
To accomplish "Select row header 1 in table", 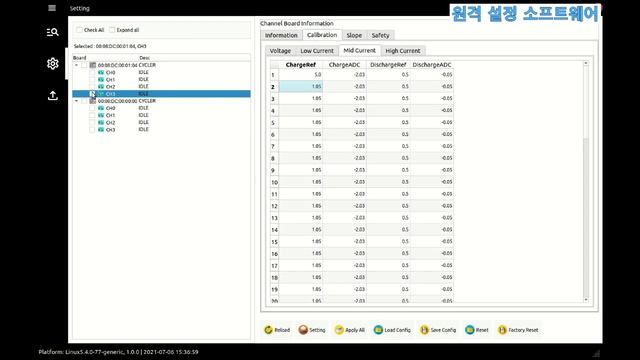I will pos(274,75).
